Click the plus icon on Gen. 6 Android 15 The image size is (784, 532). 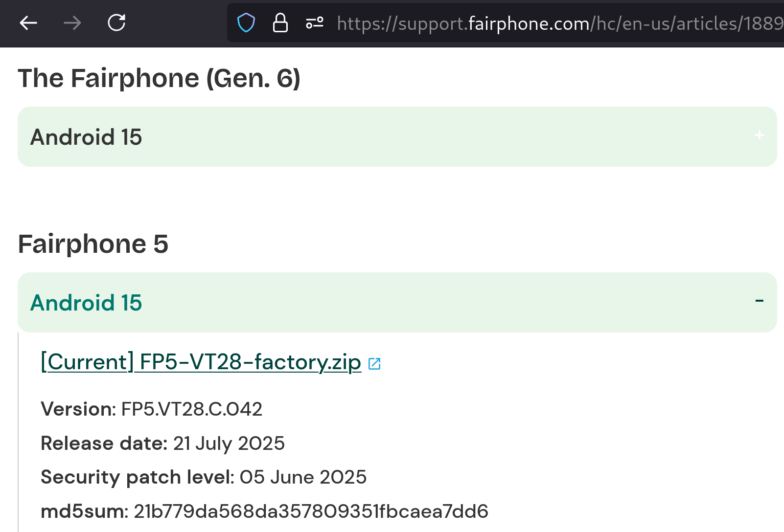click(759, 135)
